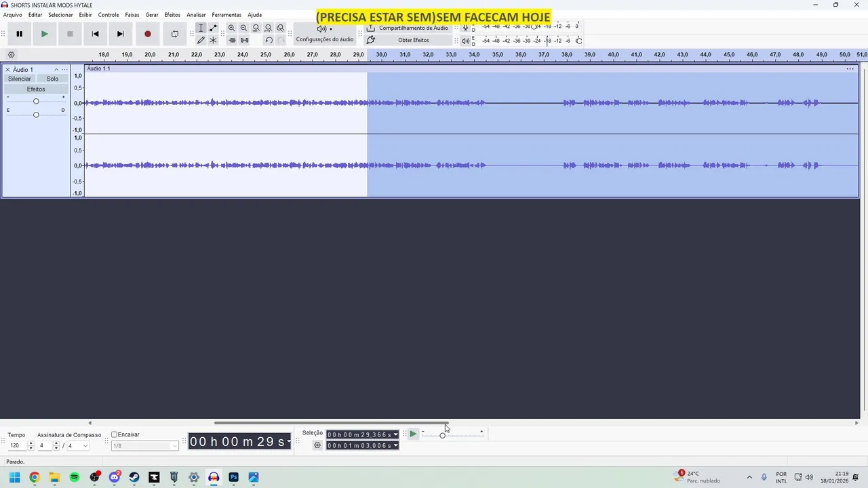Open the selection settings gear

coord(317,445)
